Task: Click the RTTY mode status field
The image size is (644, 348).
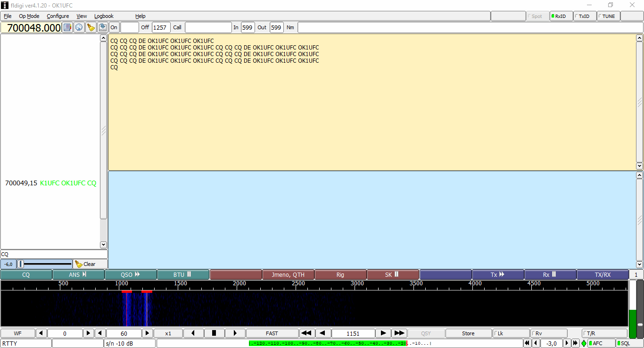Action: click(x=26, y=343)
